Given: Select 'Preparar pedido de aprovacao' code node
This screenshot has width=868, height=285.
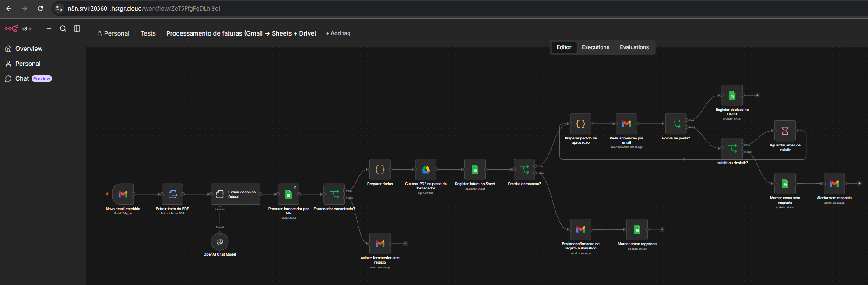Looking at the screenshot, I should pyautogui.click(x=581, y=124).
